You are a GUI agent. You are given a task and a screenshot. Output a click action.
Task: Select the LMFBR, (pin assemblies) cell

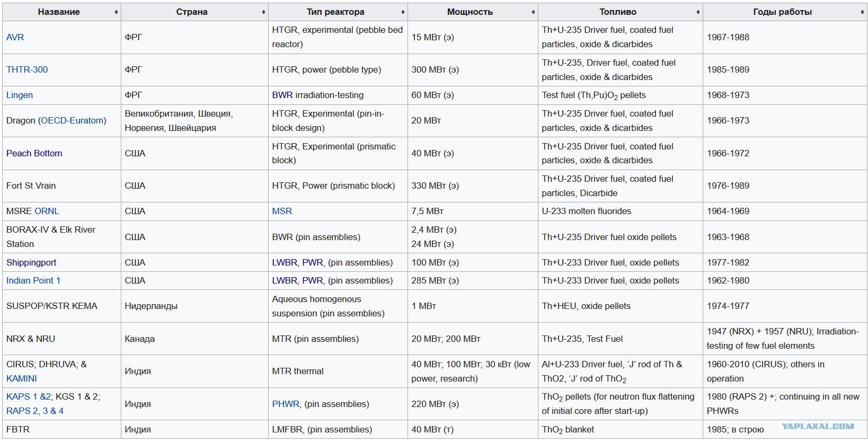click(x=338, y=430)
